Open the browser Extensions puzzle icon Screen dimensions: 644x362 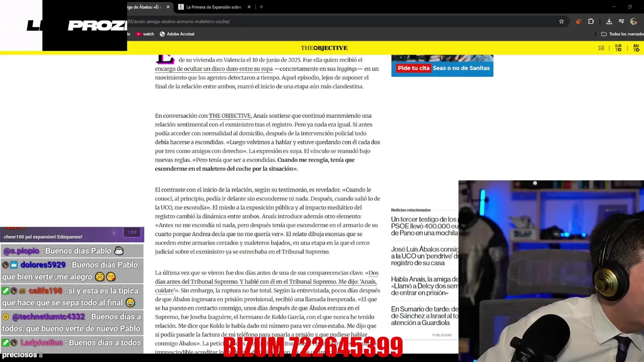tap(591, 22)
